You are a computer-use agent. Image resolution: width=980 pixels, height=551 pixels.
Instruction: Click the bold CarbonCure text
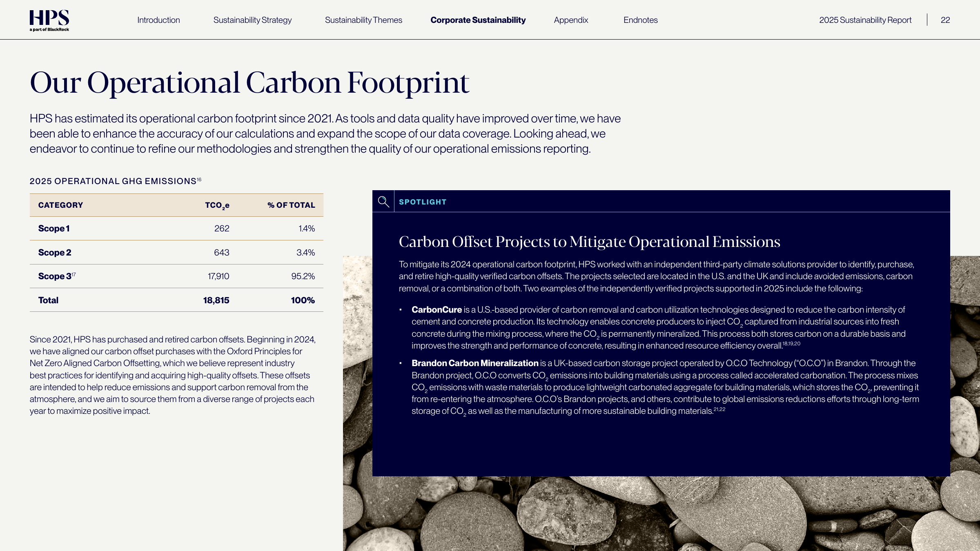[437, 310]
